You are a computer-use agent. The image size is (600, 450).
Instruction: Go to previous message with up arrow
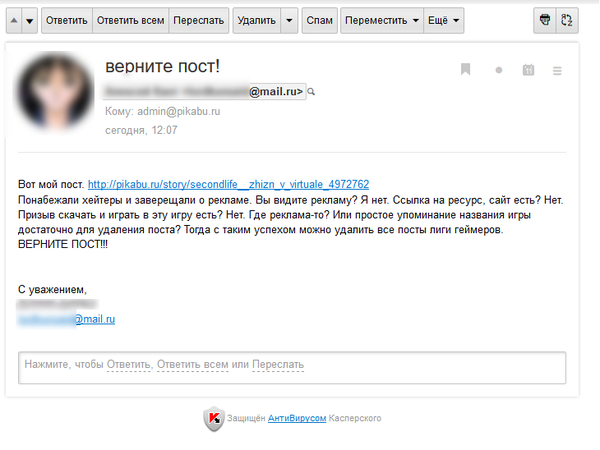tap(12, 19)
